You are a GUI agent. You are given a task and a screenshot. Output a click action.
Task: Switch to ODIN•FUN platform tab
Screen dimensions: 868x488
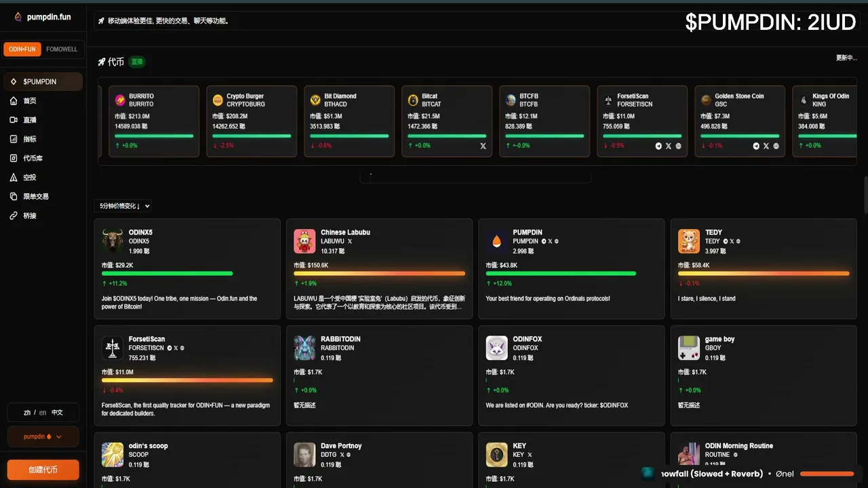pyautogui.click(x=22, y=49)
